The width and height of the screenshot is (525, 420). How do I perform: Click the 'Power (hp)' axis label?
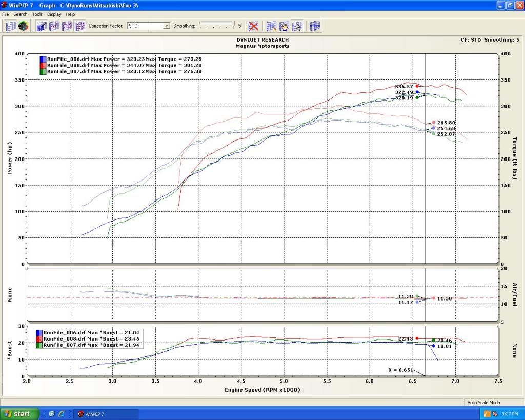pyautogui.click(x=10, y=158)
